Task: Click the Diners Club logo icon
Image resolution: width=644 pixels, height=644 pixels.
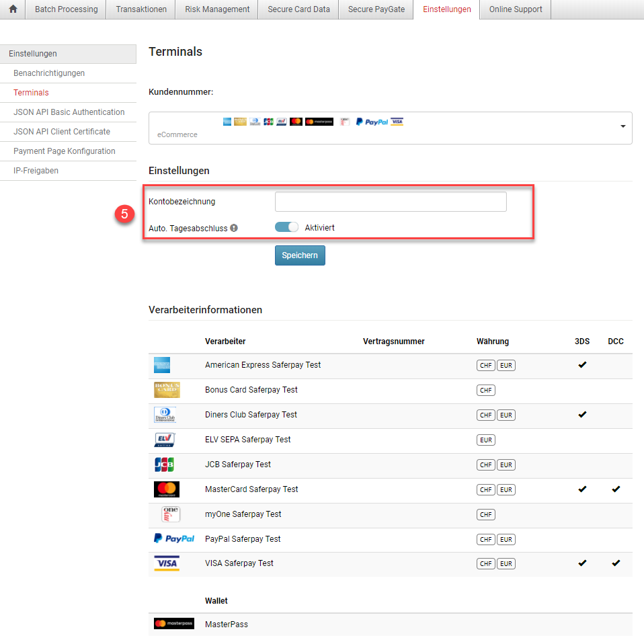Action: (x=165, y=415)
